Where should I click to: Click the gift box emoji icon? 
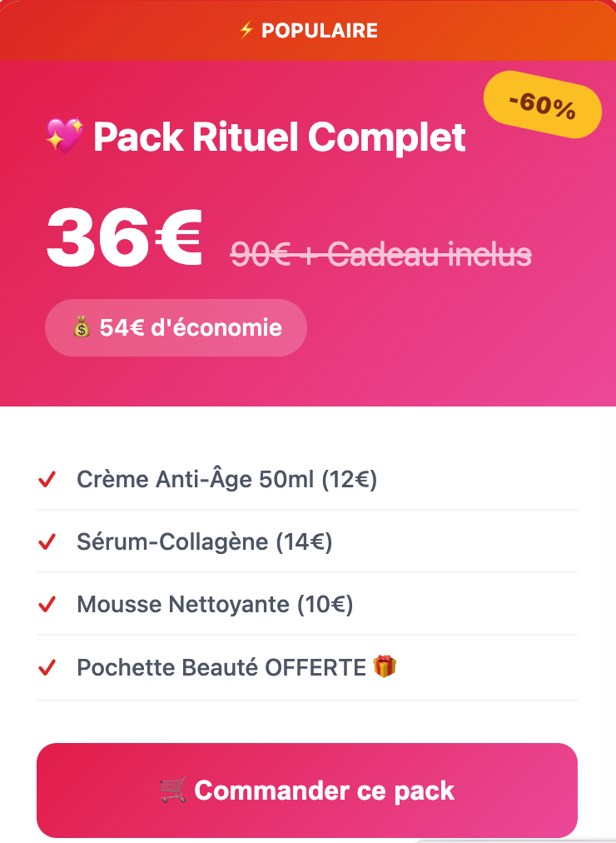[385, 667]
